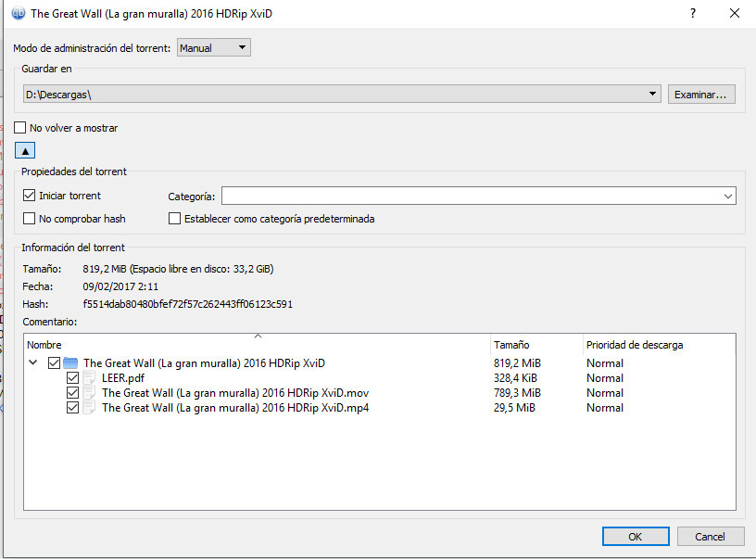Click the date value 09/02/2017 2:11
Image resolution: width=756 pixels, height=559 pixels.
[x=120, y=286]
